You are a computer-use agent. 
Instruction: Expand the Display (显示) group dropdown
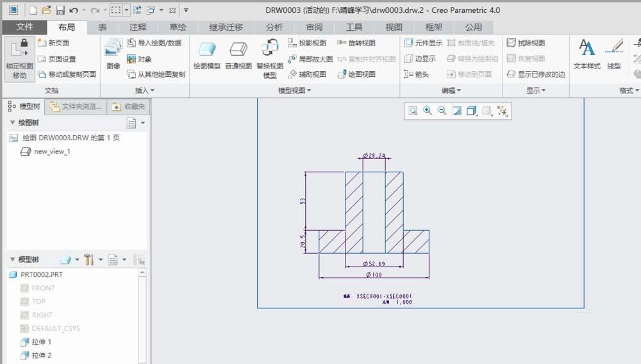click(x=536, y=91)
